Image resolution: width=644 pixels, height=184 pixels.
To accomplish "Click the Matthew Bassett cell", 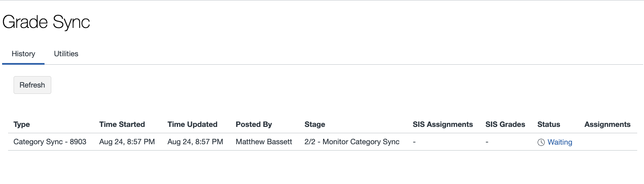I will [x=264, y=142].
